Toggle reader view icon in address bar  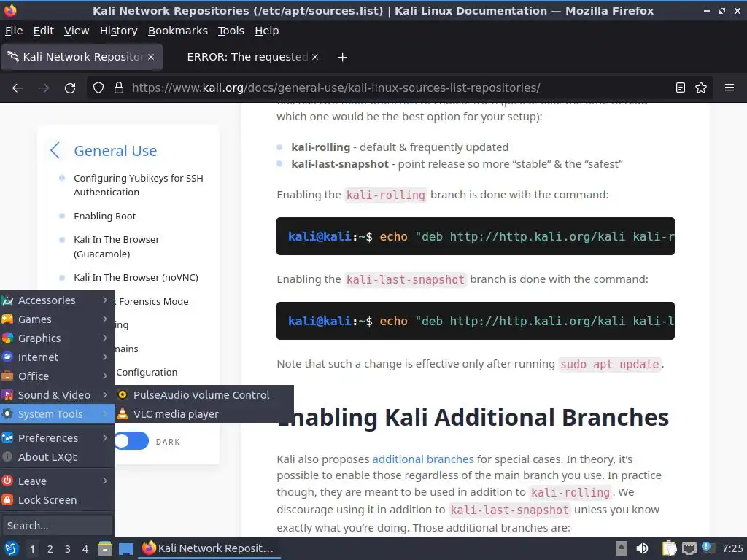pos(681,87)
